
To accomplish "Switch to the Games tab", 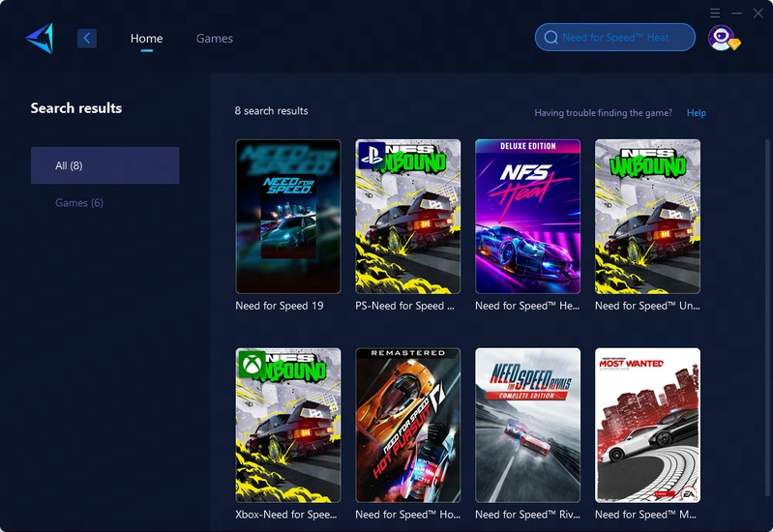I will click(x=214, y=39).
